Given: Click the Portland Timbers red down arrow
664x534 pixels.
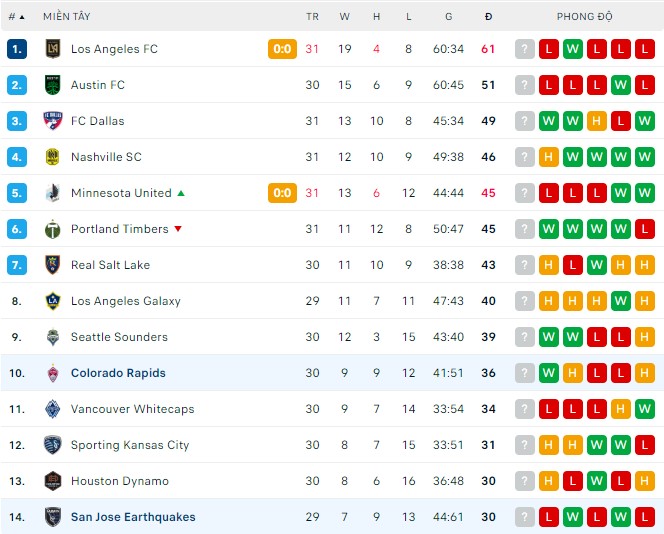Looking at the screenshot, I should pos(178,229).
